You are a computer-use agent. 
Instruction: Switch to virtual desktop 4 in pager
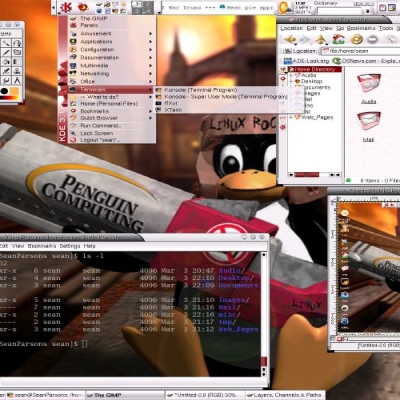pyautogui.click(x=148, y=11)
